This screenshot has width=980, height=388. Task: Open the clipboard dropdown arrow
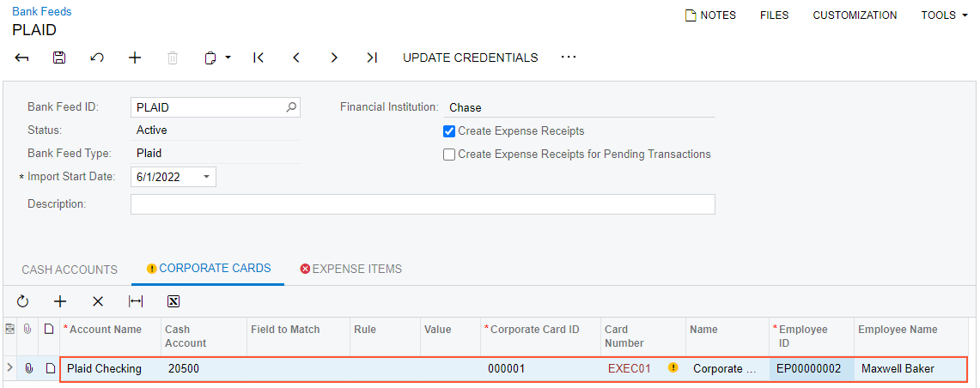[x=228, y=58]
